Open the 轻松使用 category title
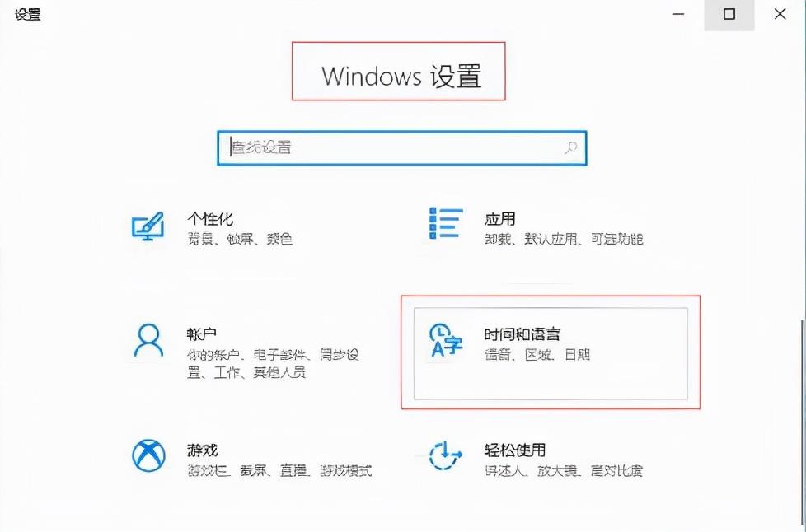This screenshot has width=806, height=532. click(514, 450)
